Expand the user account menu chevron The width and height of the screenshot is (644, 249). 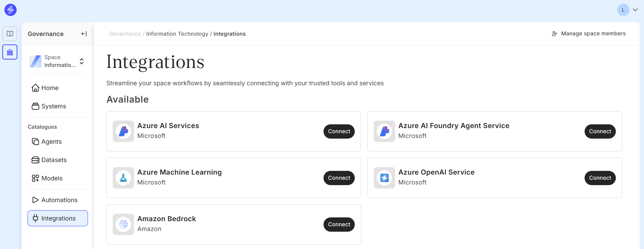tap(635, 10)
